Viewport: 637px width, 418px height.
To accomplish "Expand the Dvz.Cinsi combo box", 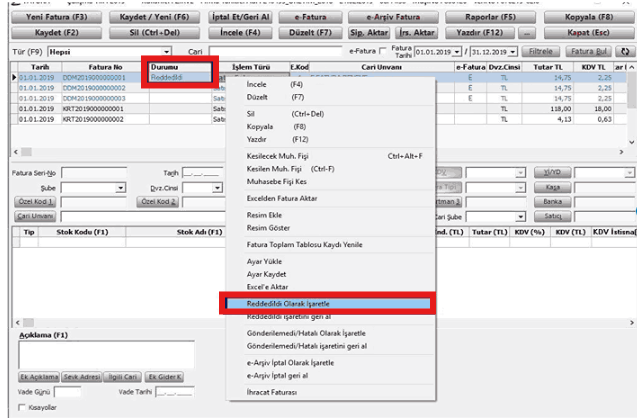I will click(x=217, y=188).
